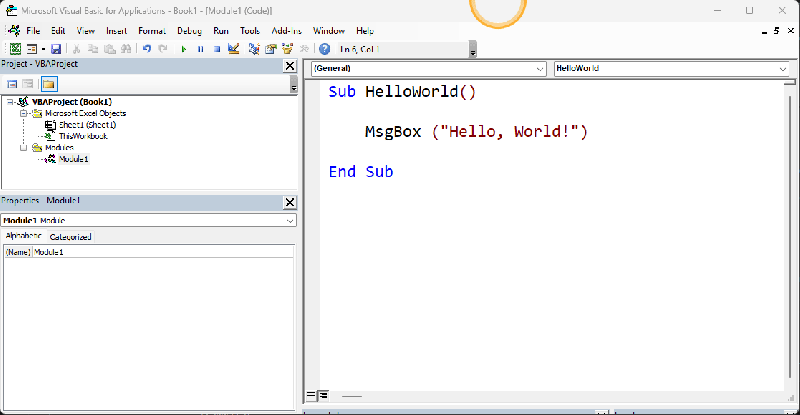Select VBAProject (Book1) root item
This screenshot has width=800, height=415.
click(x=72, y=102)
